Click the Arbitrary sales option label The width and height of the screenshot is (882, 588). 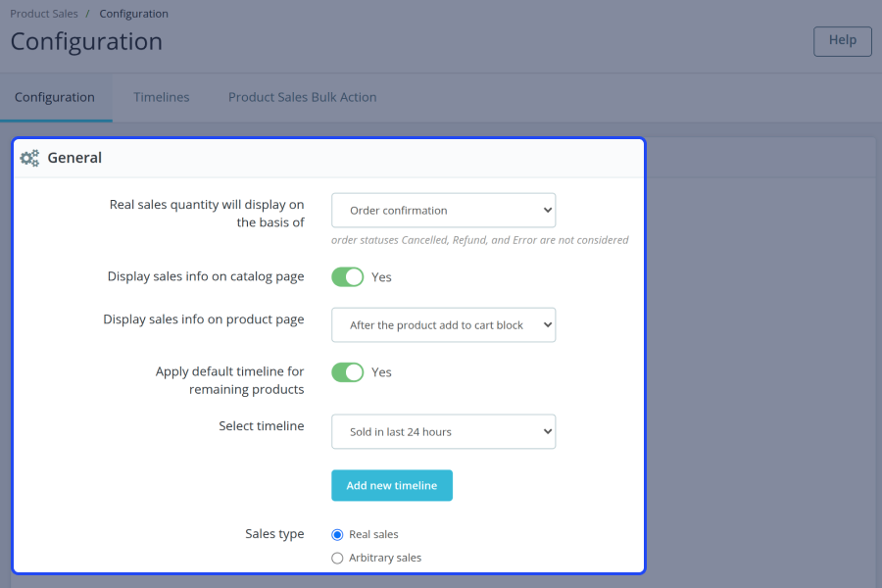(385, 558)
